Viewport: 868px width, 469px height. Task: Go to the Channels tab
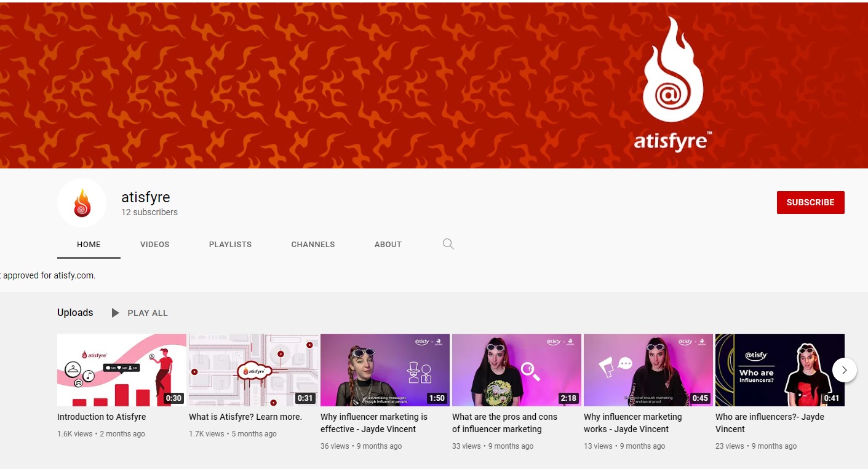click(x=313, y=244)
